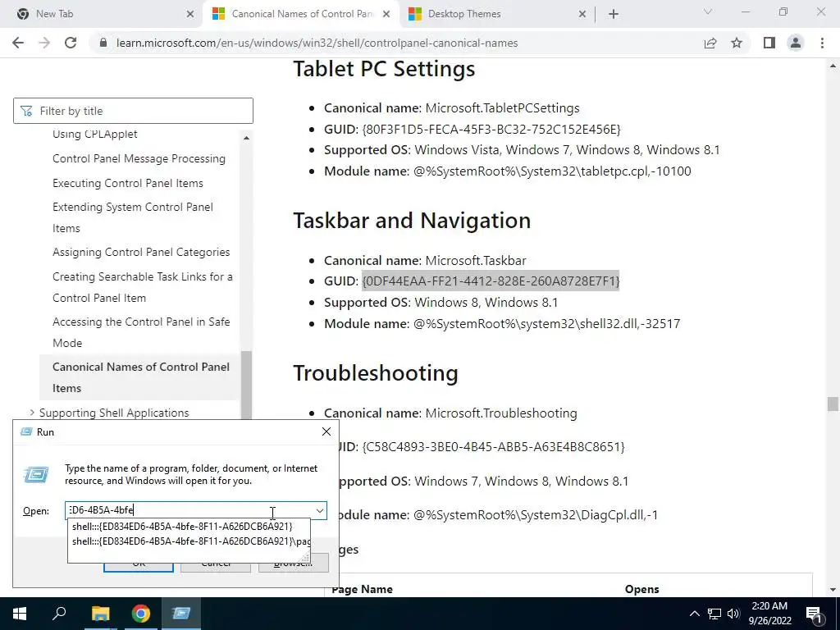This screenshot has width=840, height=630.
Task: Close the Run dialog
Action: tap(326, 431)
